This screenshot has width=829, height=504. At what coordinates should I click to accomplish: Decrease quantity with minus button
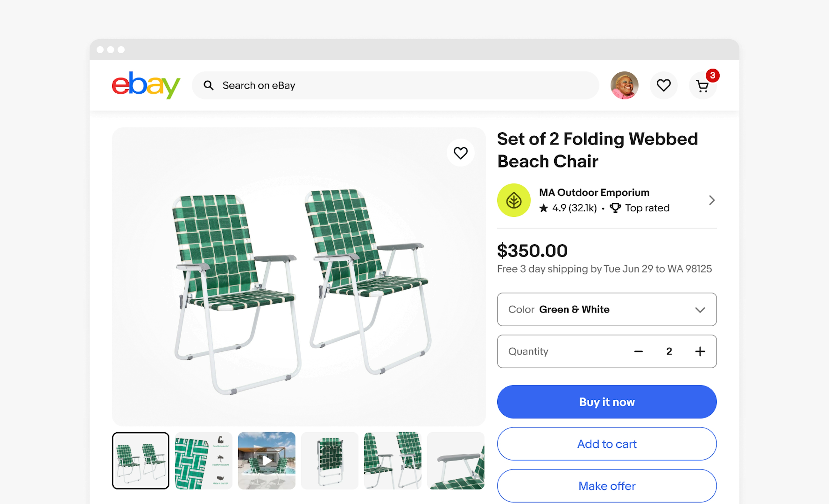(x=638, y=351)
